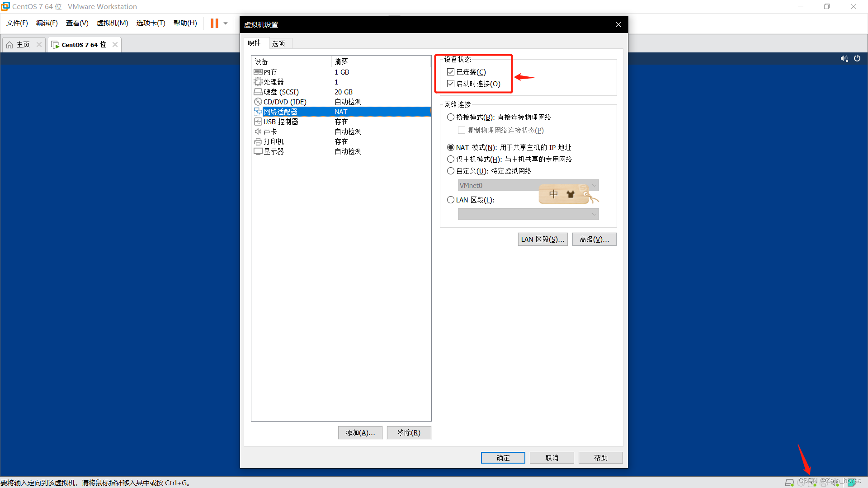The image size is (868, 488).
Task: Select 仅主机模式(H) radio button
Action: pos(451,159)
